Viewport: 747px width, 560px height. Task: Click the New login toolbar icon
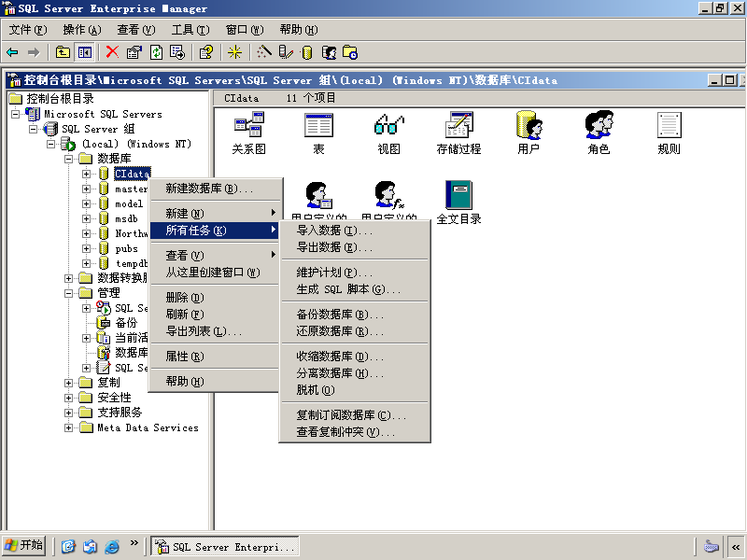click(x=329, y=52)
